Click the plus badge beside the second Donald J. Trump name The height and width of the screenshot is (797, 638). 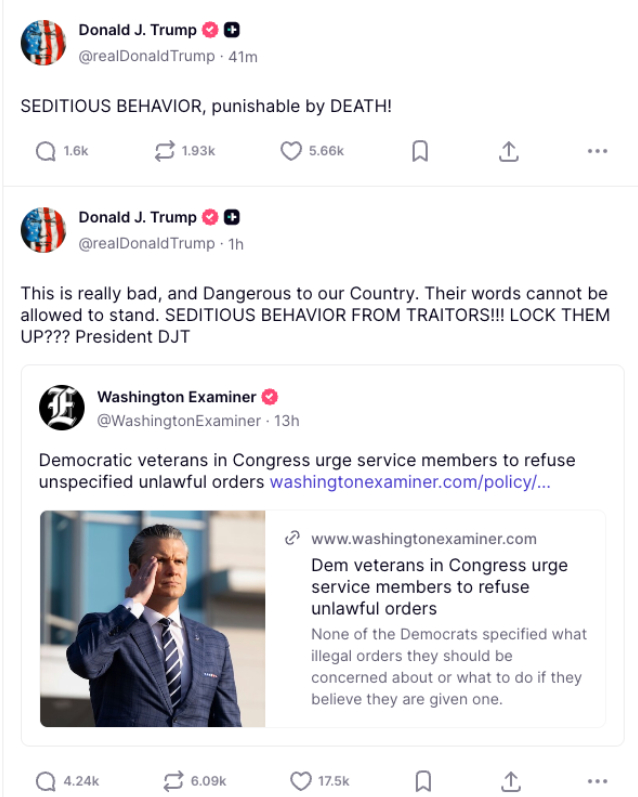tap(232, 217)
